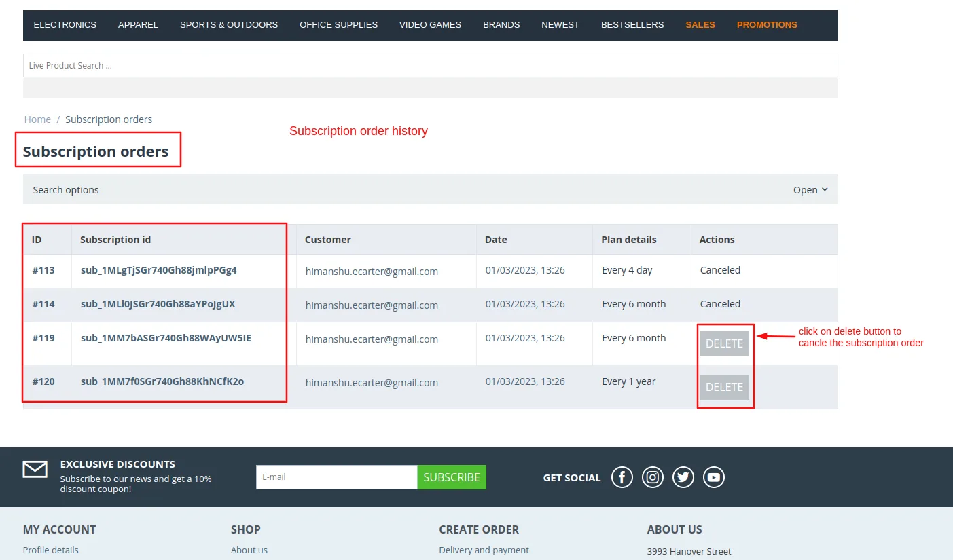953x560 pixels.
Task: Open subscription sub_1MLgTjSGr740Gh88jmlpPGg4
Action: coord(159,270)
